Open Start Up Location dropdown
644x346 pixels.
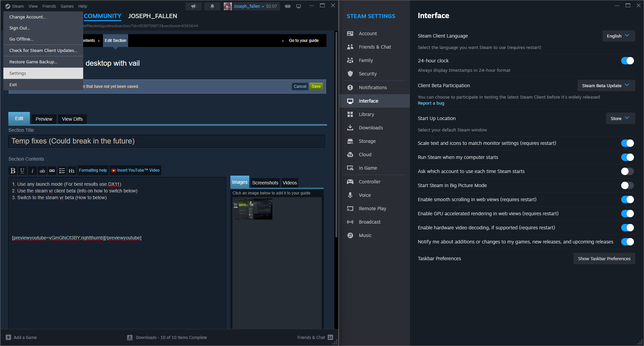click(x=620, y=118)
